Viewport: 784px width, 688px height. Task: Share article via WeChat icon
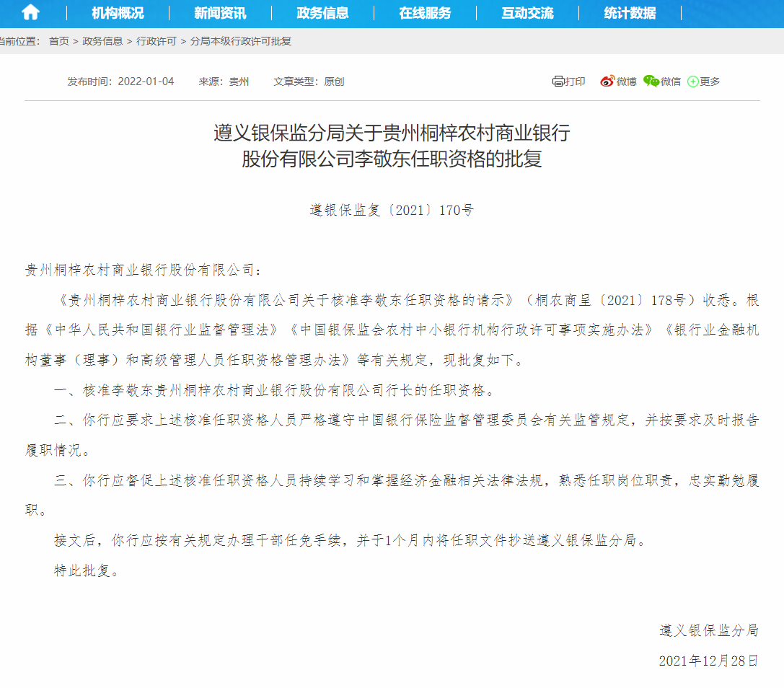tap(651, 81)
